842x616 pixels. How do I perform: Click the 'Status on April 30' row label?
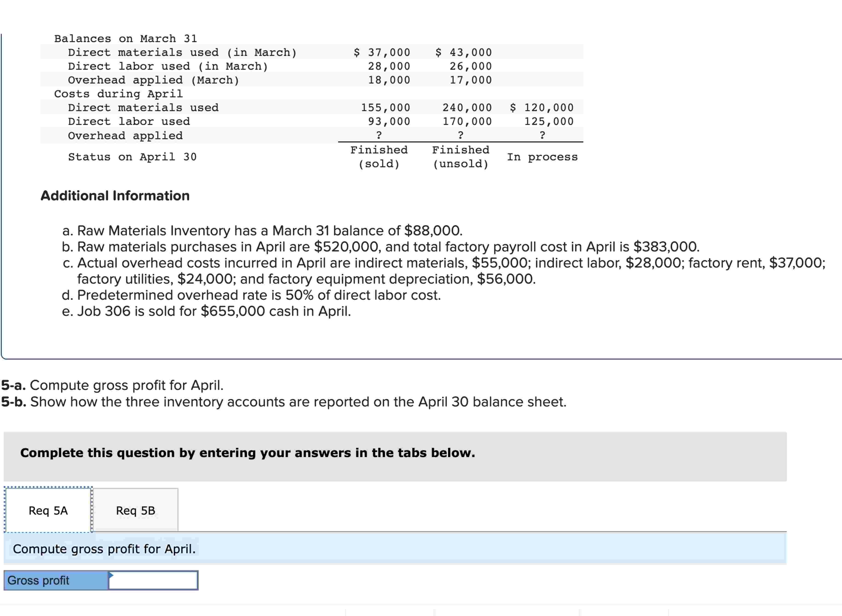pyautogui.click(x=132, y=157)
